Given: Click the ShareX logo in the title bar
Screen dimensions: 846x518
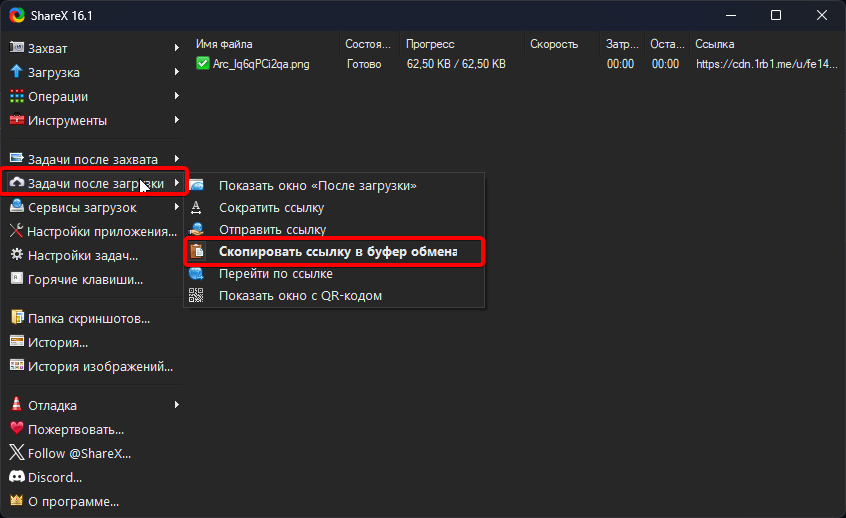Looking at the screenshot, I should (17, 15).
